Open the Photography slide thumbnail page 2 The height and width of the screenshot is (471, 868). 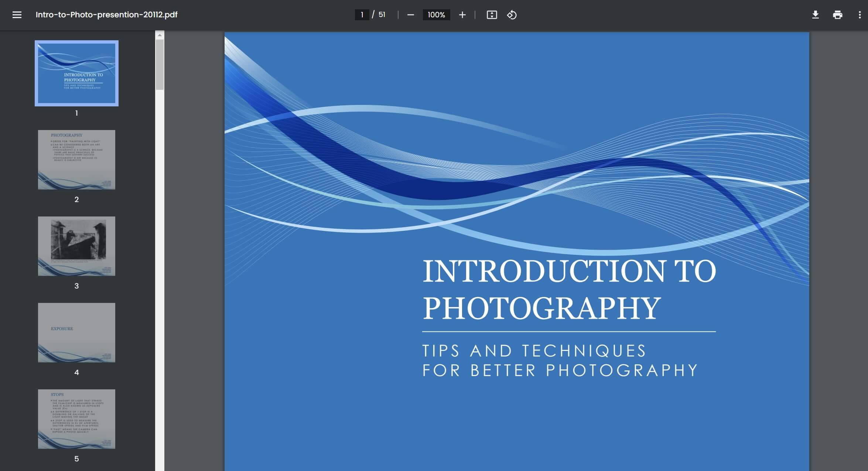click(x=76, y=160)
